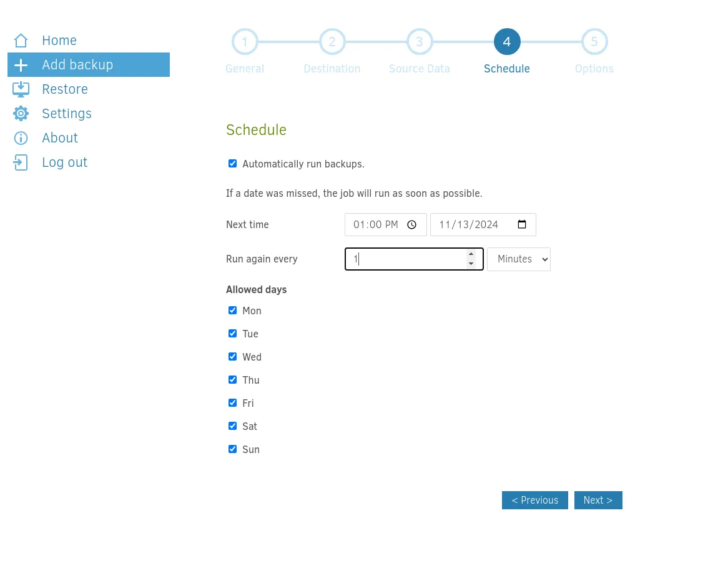Click the Next time label
Viewport: 728px width, 578px height.
click(x=247, y=225)
